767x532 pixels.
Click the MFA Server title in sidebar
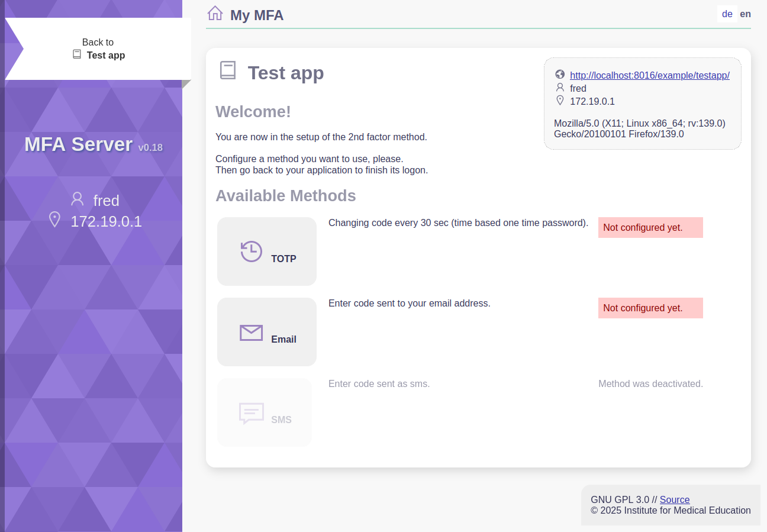click(78, 144)
